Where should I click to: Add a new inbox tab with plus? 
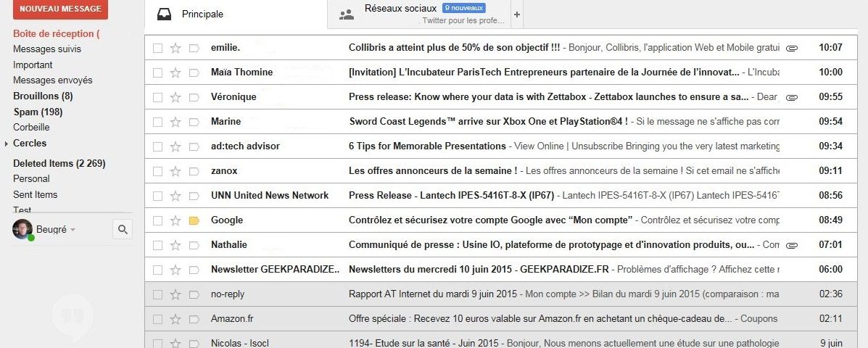tap(517, 15)
